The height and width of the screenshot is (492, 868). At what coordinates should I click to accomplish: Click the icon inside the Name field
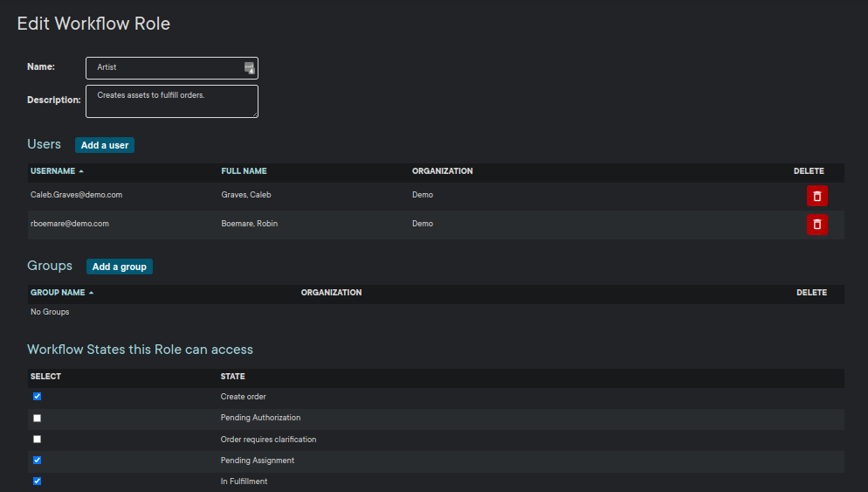[249, 68]
